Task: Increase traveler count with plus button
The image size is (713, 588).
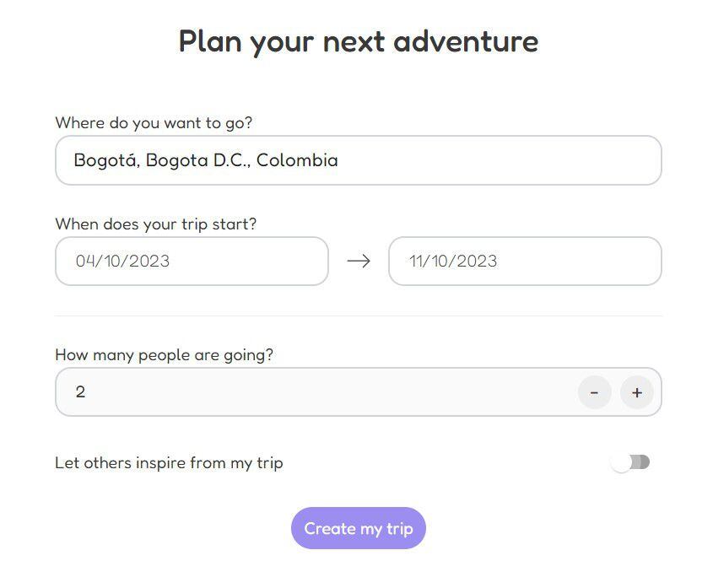Action: 637,392
